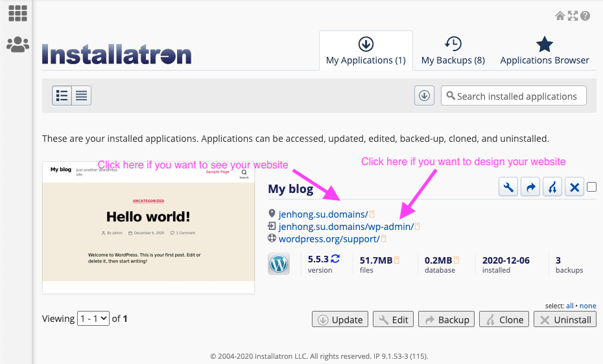Switch to detailed list view toggle
Screen dimensions: 603x364
point(62,96)
